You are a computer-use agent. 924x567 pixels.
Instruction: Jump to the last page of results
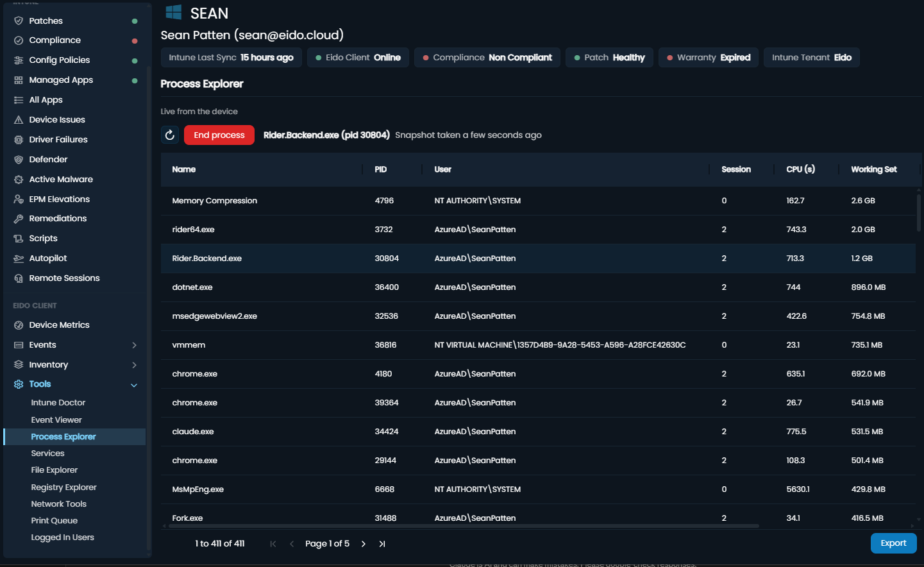point(382,544)
